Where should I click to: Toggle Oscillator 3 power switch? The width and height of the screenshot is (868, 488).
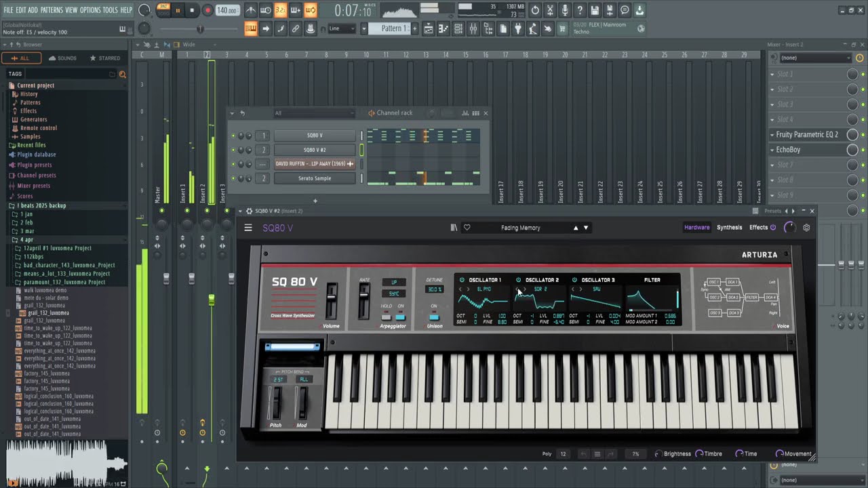574,280
